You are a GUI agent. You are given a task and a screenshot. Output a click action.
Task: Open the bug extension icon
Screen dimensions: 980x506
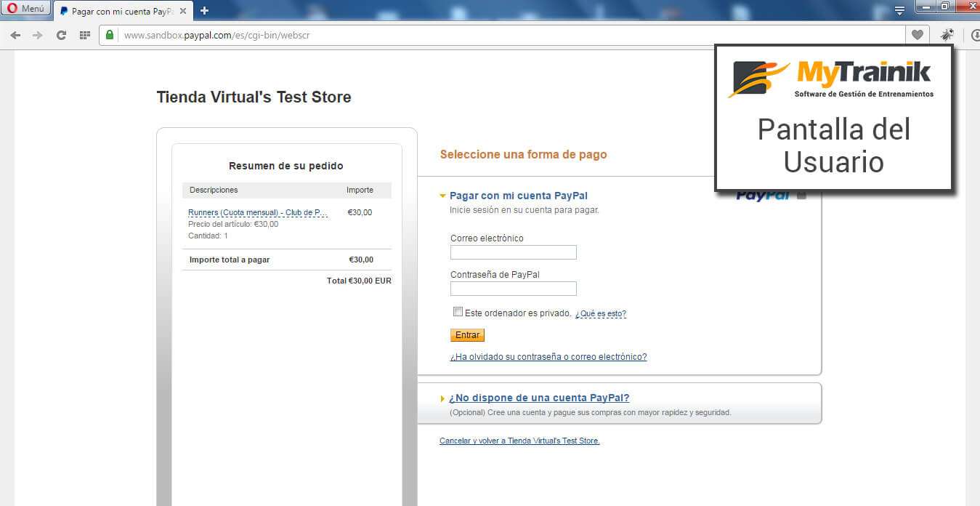tap(947, 35)
